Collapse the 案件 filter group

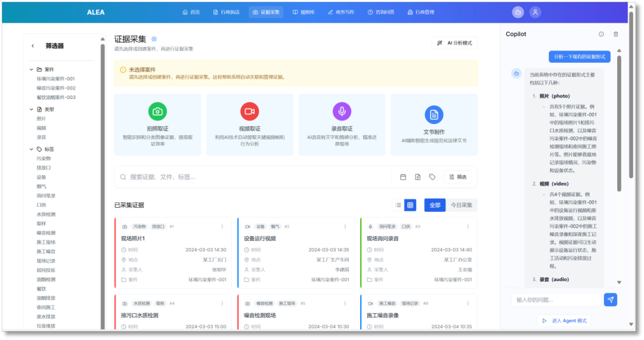[32, 69]
